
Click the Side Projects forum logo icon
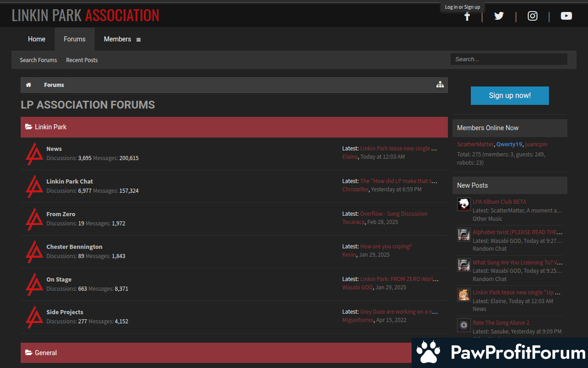[34, 317]
